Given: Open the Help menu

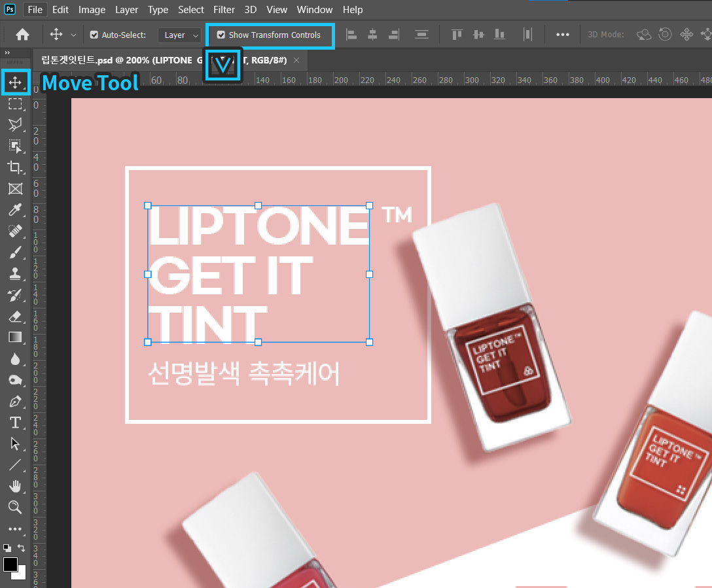Looking at the screenshot, I should point(353,10).
